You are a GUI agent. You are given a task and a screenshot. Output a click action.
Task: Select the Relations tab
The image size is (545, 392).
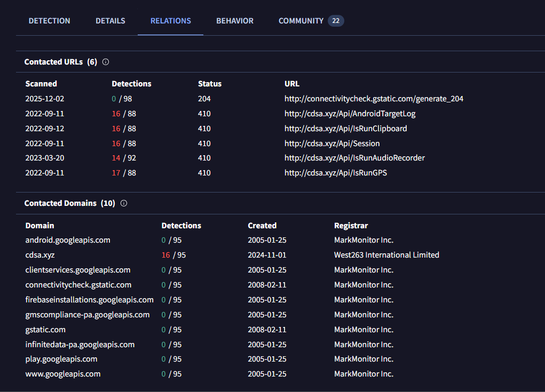170,21
